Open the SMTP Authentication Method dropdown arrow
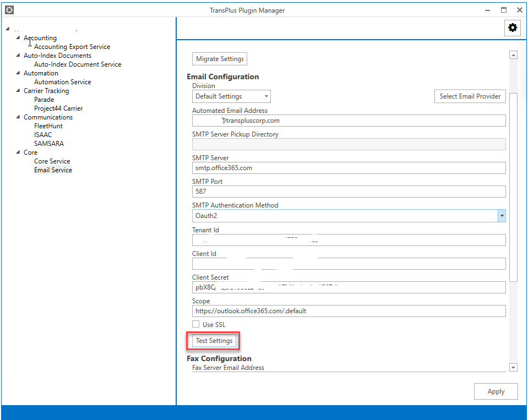 [x=501, y=215]
